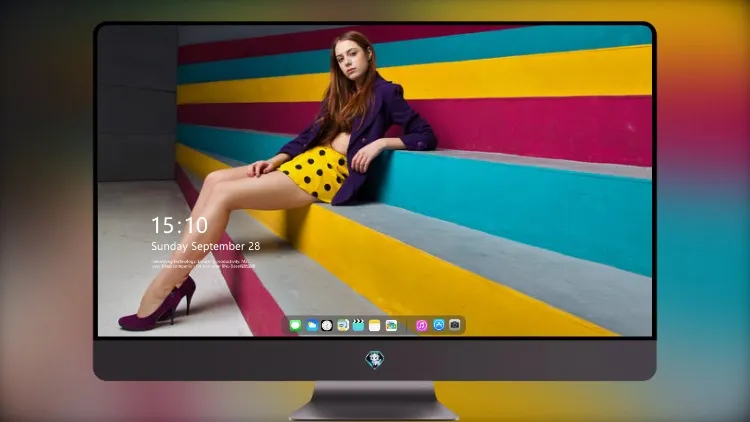This screenshot has width=750, height=422.
Task: Click the 15:10 clock widget
Action: (179, 225)
